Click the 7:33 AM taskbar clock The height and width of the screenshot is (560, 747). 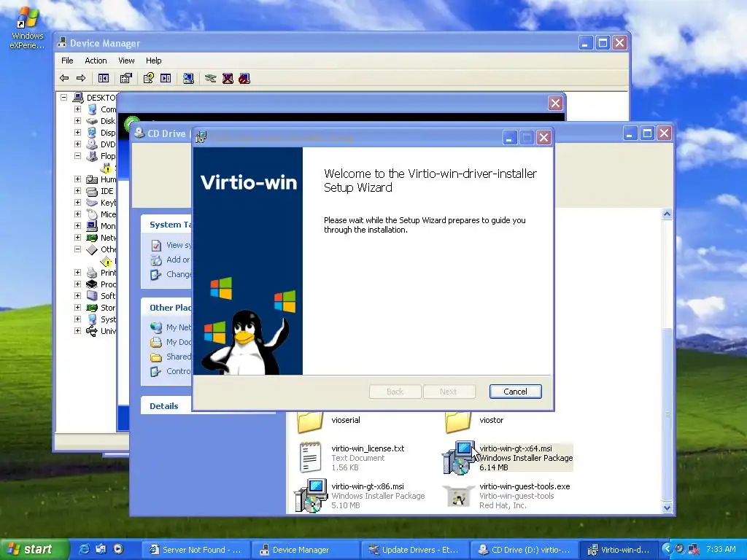(720, 549)
